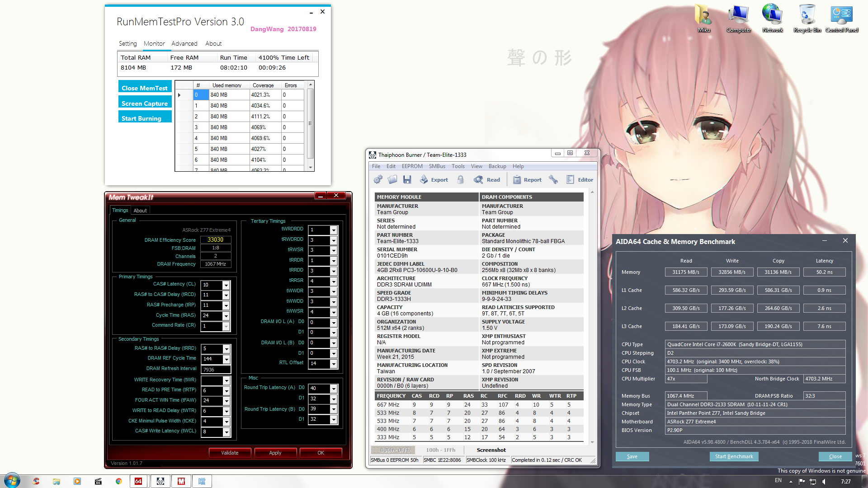Open the media player taskbar icon
Viewport: 868px width, 488px height.
click(x=77, y=481)
